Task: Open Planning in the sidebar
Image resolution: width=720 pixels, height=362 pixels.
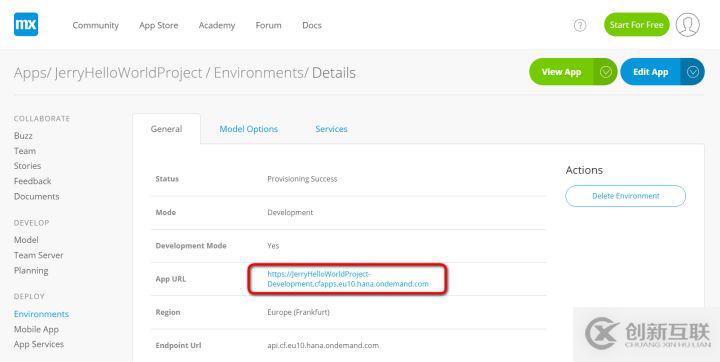Action: pyautogui.click(x=31, y=271)
